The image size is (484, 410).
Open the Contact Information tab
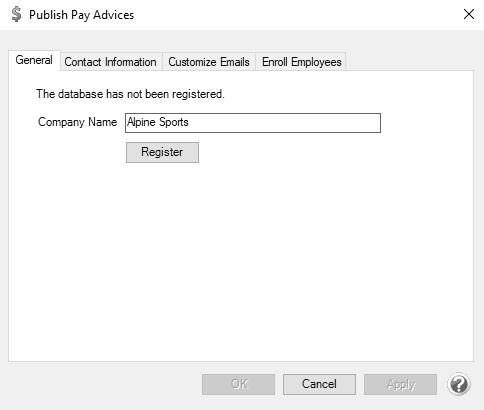tap(110, 62)
